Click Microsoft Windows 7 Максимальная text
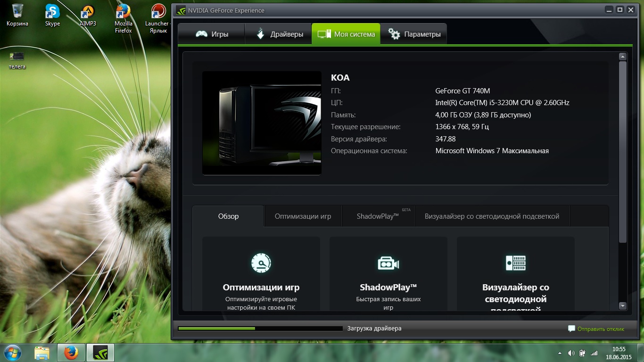Image resolution: width=644 pixels, height=362 pixels. pyautogui.click(x=492, y=151)
